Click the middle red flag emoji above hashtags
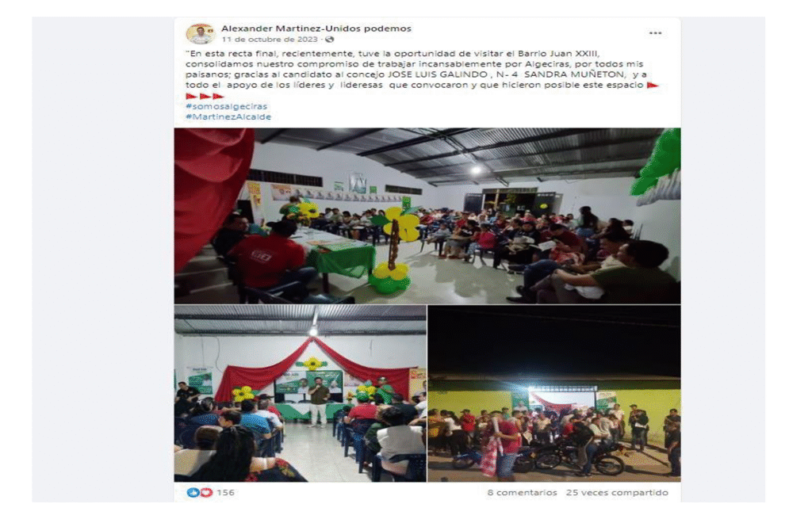812x519 pixels. [x=205, y=96]
